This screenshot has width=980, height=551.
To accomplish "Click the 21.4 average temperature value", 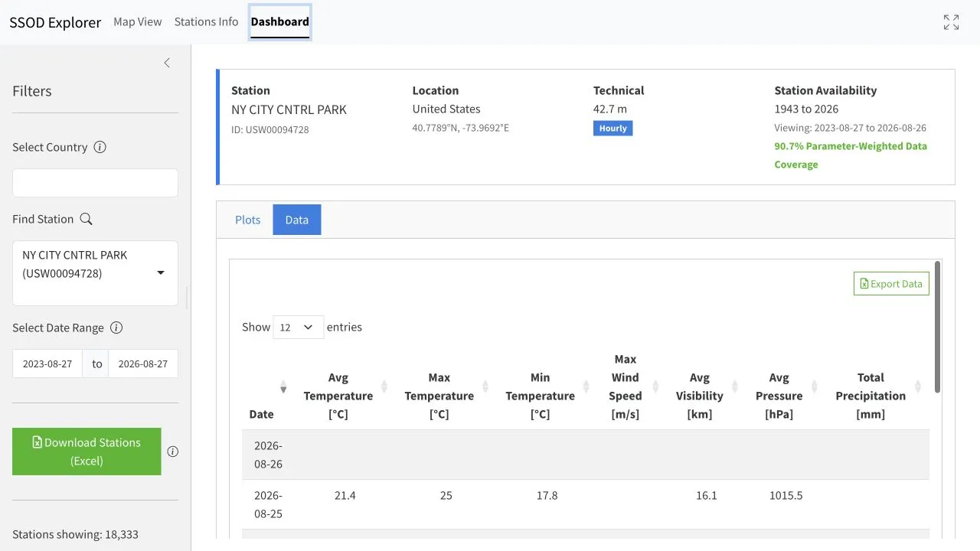I will point(345,495).
